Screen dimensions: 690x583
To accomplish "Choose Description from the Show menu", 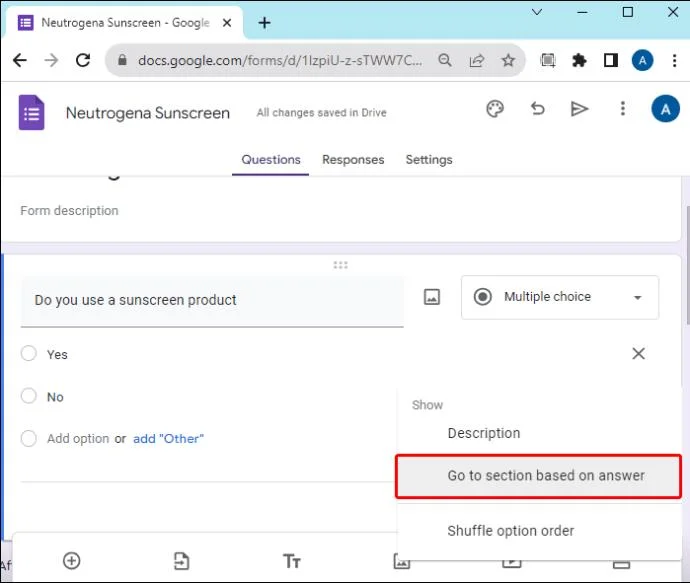I will [x=538, y=433].
